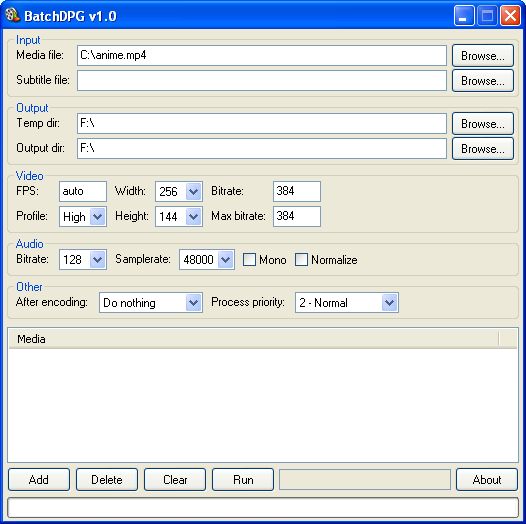Close the BatchDPG window

[510, 16]
